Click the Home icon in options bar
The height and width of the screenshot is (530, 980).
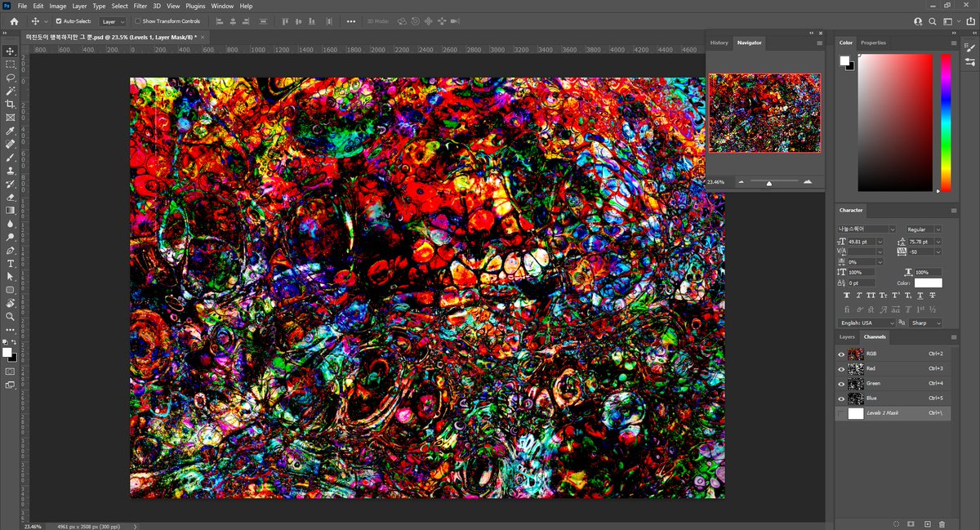(13, 21)
